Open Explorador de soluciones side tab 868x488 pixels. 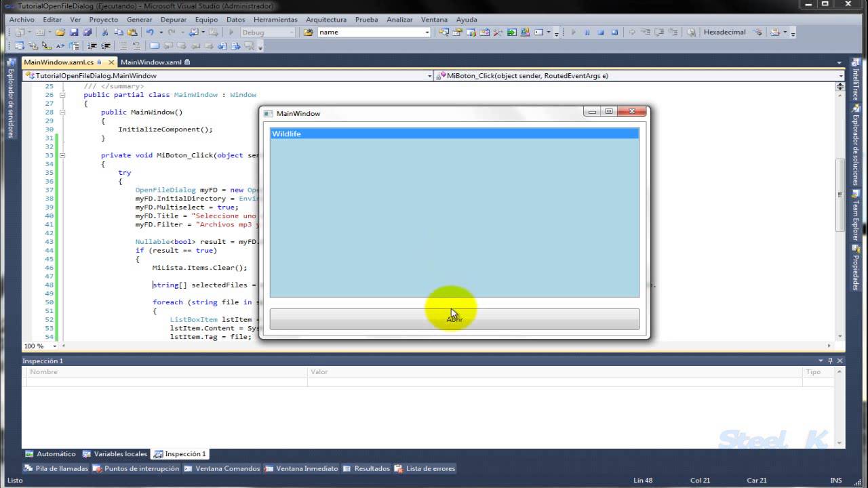(856, 144)
